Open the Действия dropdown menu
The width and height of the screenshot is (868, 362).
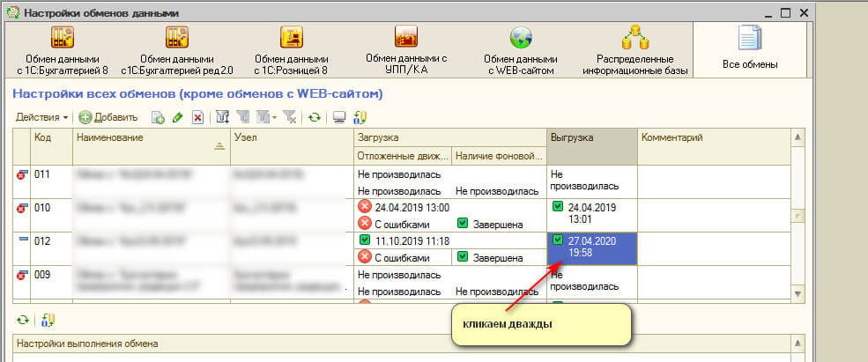[42, 117]
